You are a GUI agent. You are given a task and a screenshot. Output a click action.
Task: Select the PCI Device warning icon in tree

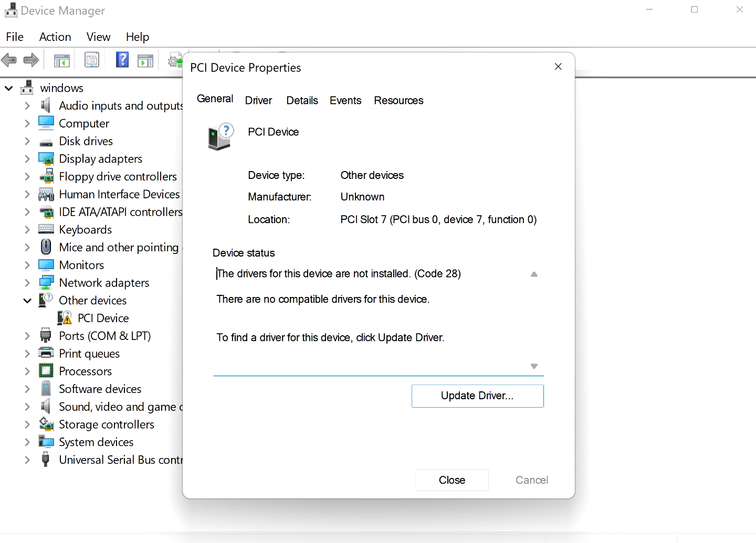pos(65,318)
